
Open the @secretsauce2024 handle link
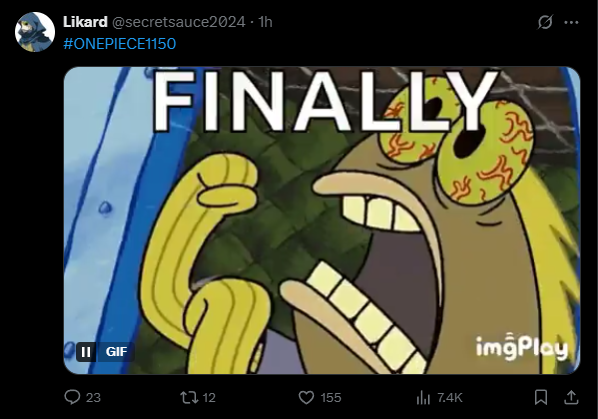pyautogui.click(x=178, y=22)
